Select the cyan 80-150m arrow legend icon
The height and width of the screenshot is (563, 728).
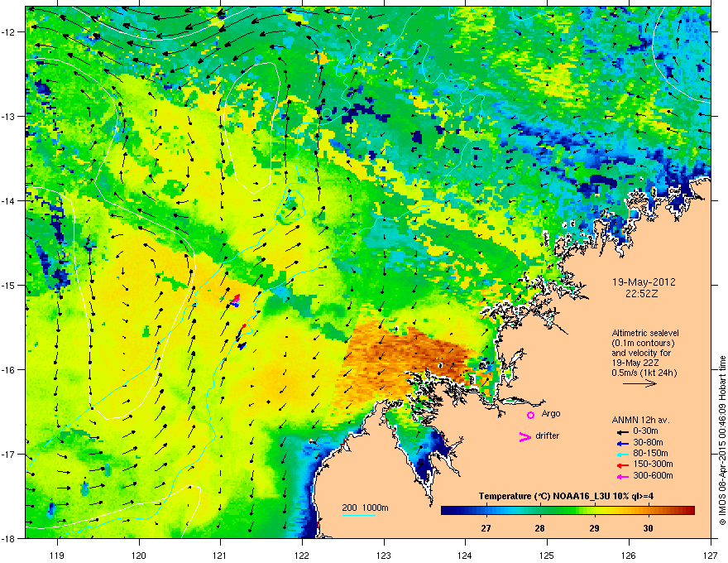click(x=622, y=454)
